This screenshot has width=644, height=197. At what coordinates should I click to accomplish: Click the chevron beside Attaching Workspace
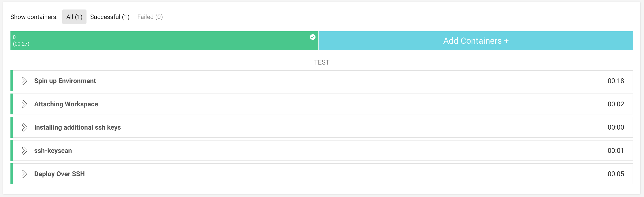[x=24, y=104]
